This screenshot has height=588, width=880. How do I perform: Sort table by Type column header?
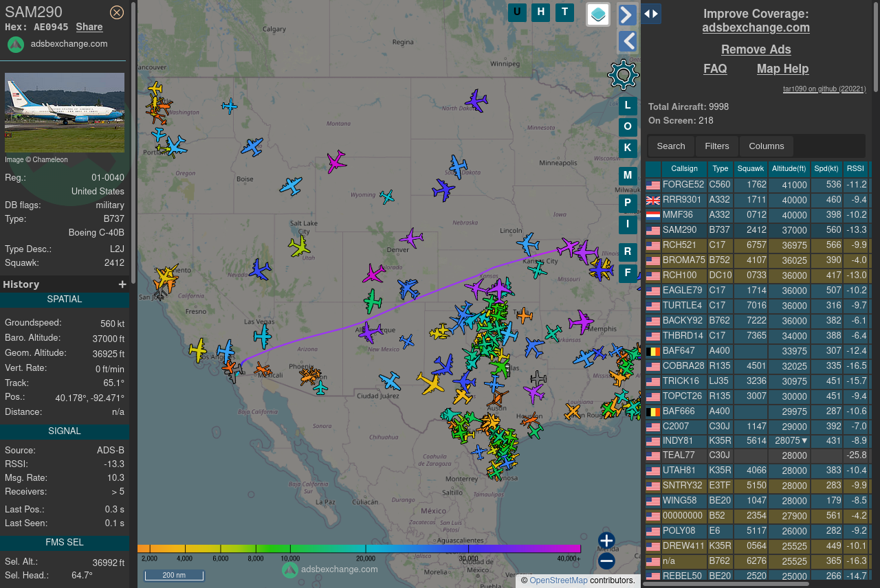(720, 169)
